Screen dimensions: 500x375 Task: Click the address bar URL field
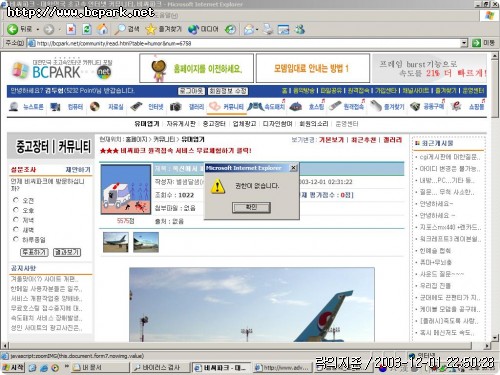pos(243,43)
